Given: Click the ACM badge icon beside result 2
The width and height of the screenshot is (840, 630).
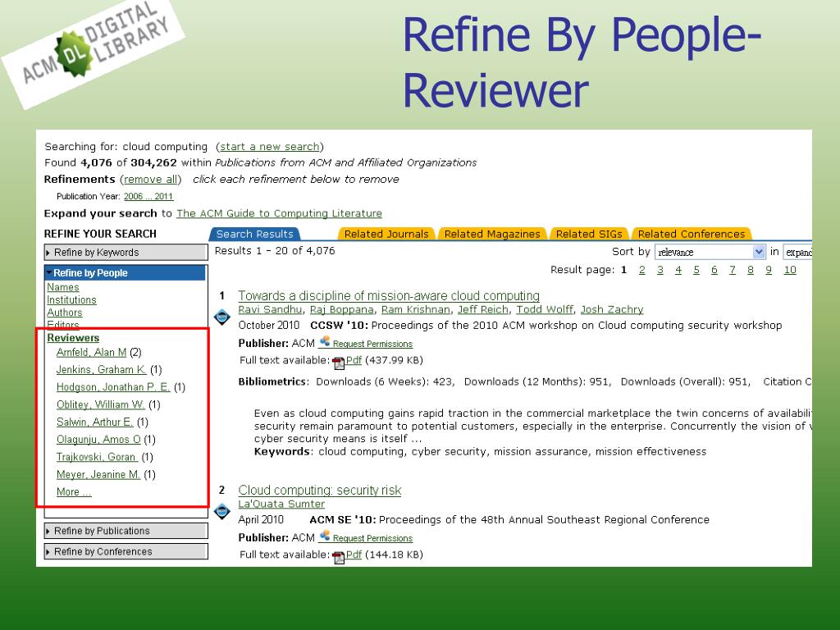Looking at the screenshot, I should (221, 511).
